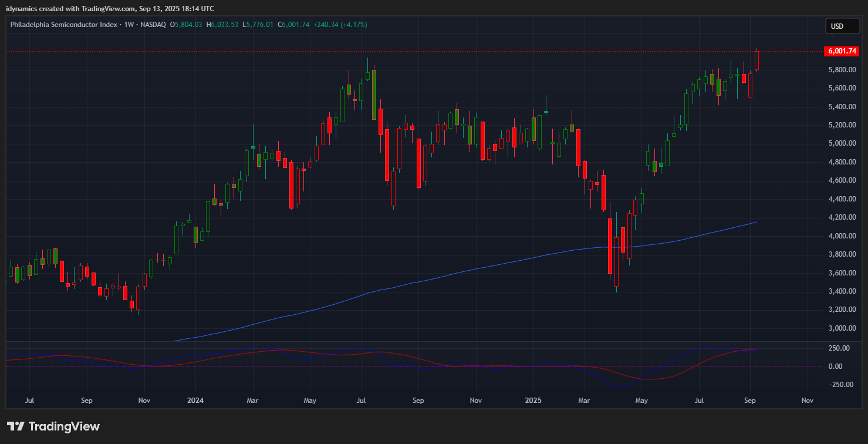Image resolution: width=868 pixels, height=444 pixels.
Task: Click the red 6,001.74 current price label
Action: 840,51
